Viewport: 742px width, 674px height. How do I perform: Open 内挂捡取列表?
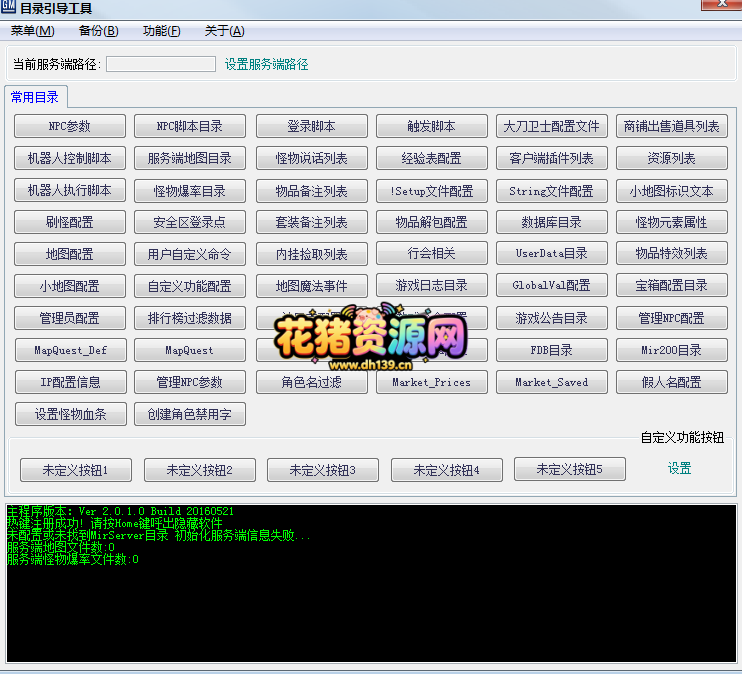point(311,254)
